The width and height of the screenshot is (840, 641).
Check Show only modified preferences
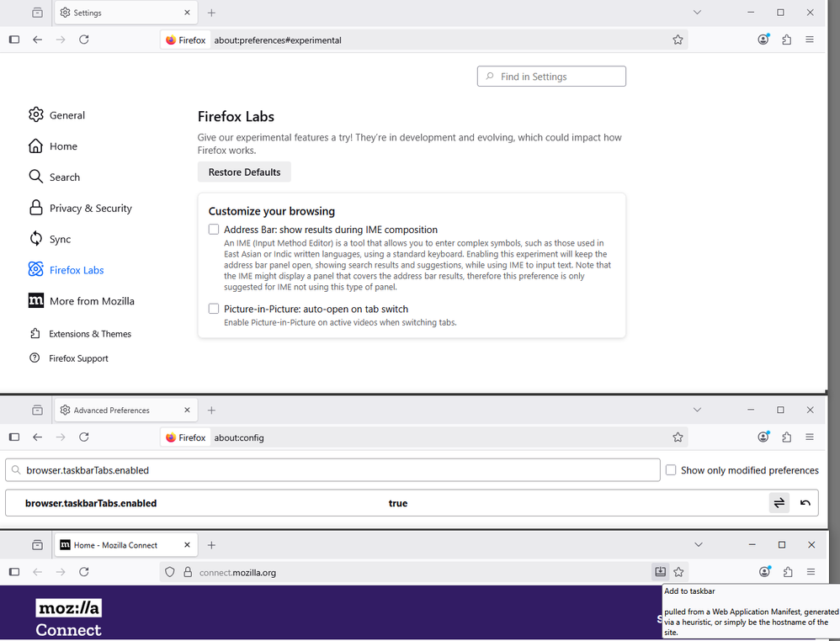tap(671, 470)
